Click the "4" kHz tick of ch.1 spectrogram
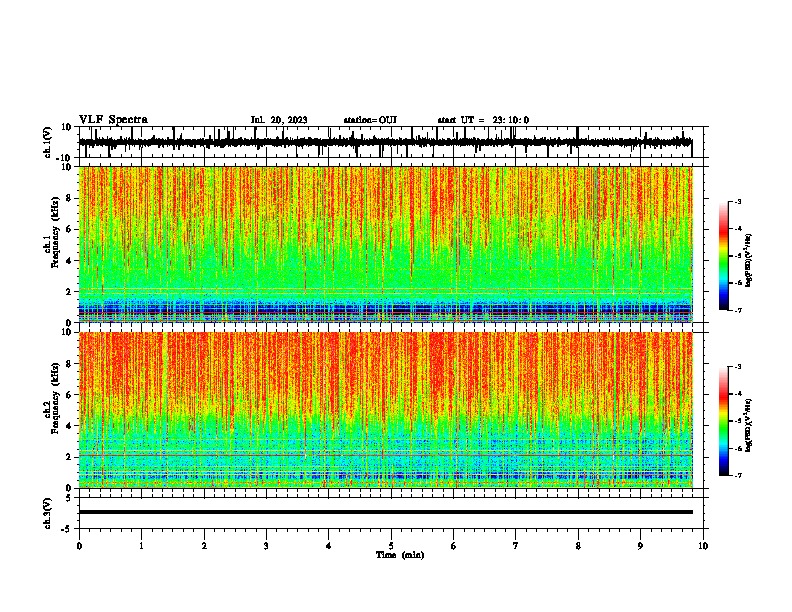 69,261
